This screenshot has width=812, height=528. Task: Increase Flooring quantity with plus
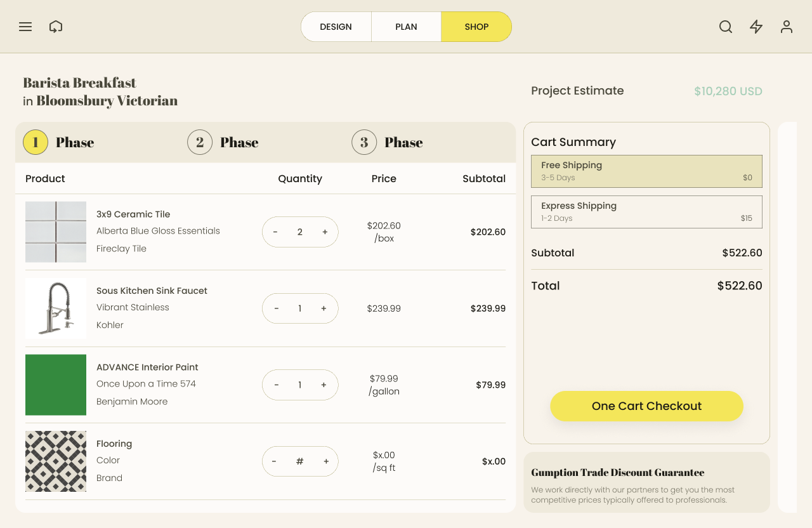pos(326,461)
